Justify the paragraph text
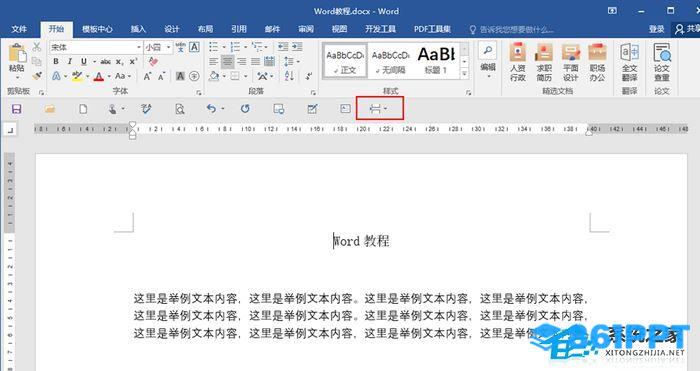The width and height of the screenshot is (700, 371). pos(255,62)
